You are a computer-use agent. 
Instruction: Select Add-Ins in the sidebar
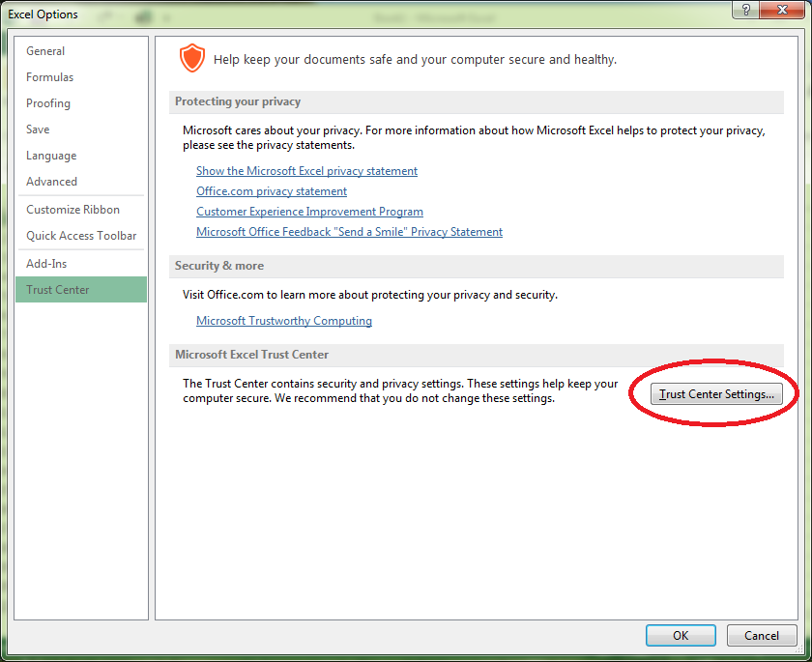81,264
